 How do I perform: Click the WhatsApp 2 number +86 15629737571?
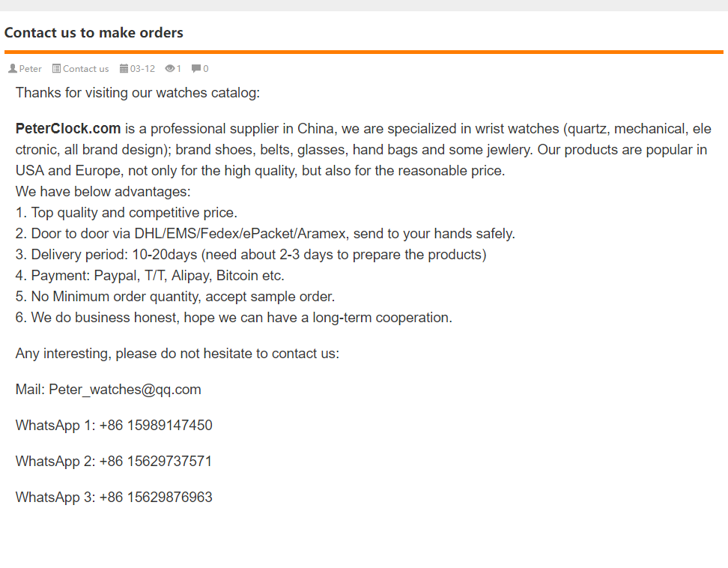click(x=156, y=461)
